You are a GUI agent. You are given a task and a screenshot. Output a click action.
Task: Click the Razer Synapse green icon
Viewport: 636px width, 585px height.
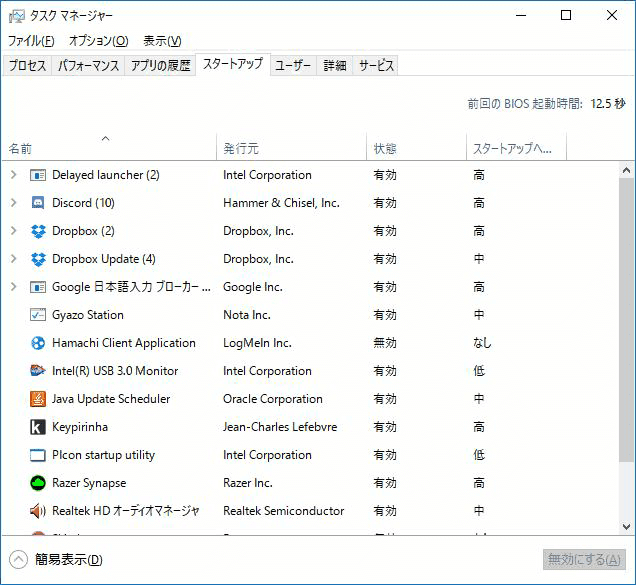click(x=38, y=483)
